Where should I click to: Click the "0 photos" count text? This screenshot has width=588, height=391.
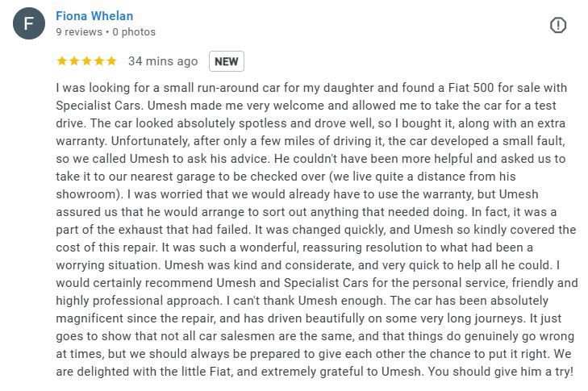pyautogui.click(x=134, y=32)
